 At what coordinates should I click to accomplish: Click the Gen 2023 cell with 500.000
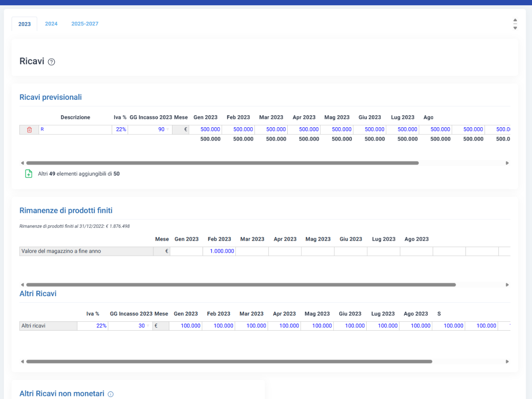(x=205, y=129)
